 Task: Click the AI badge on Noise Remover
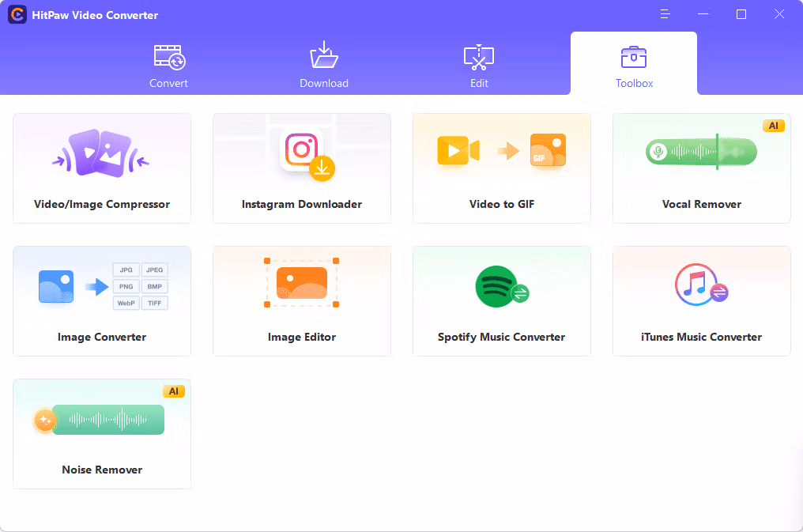(x=174, y=391)
